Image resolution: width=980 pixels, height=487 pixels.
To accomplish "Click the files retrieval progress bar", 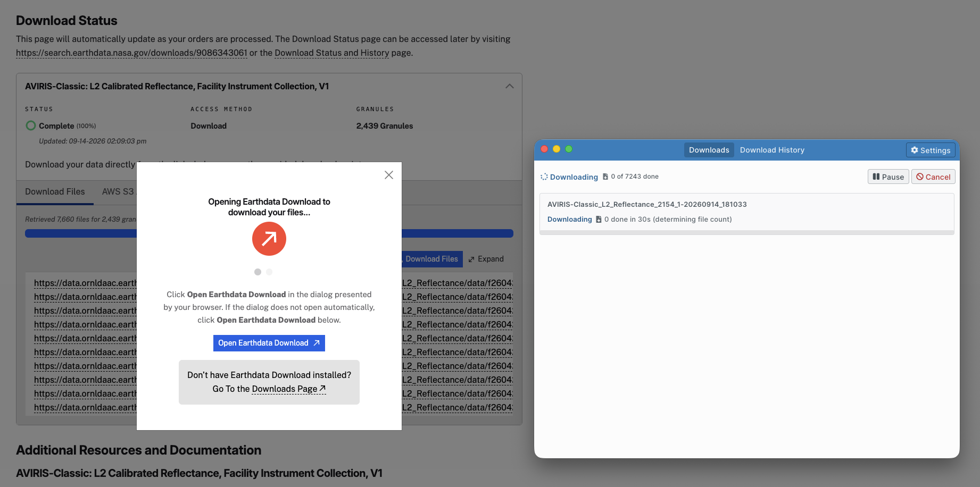I will 269,233.
